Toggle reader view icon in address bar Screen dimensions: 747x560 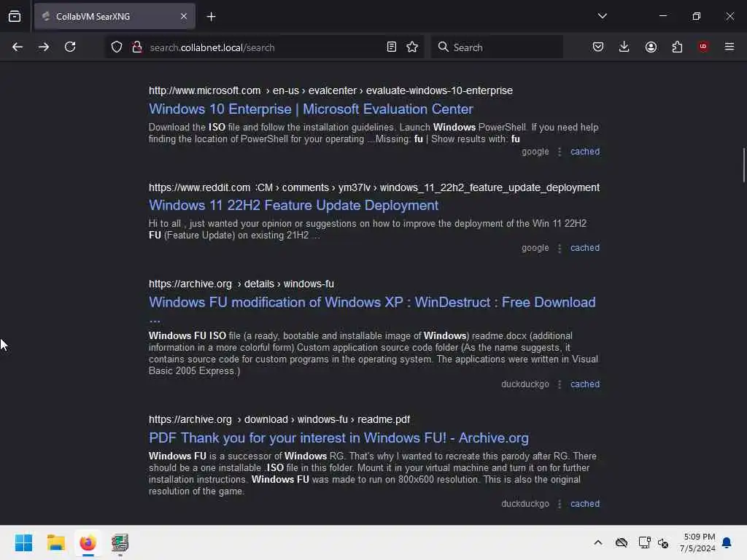pyautogui.click(x=392, y=47)
